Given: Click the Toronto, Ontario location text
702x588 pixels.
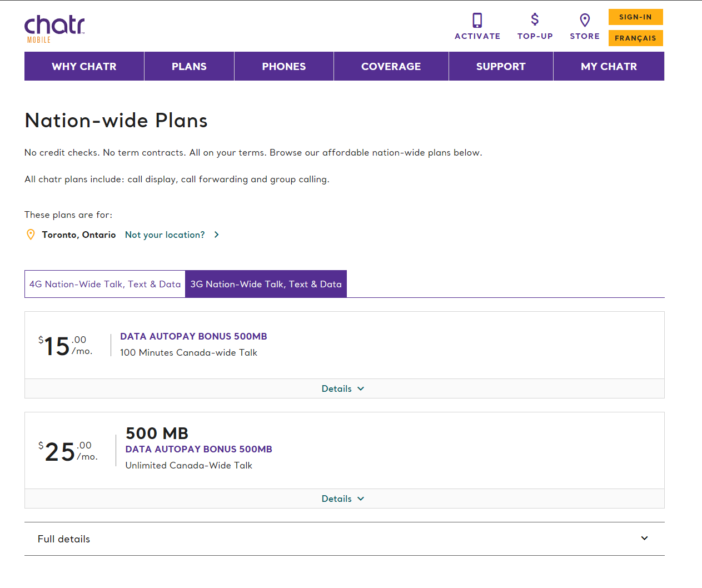Looking at the screenshot, I should 79,235.
